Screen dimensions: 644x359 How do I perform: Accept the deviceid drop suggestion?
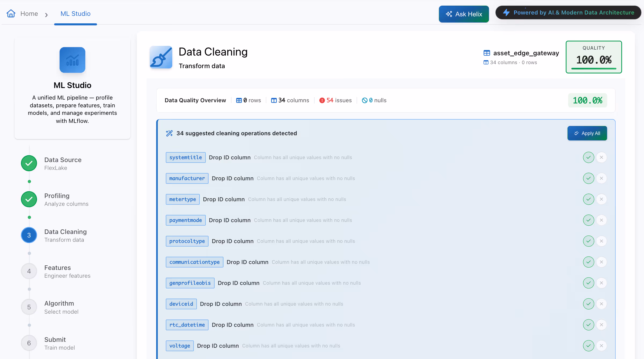point(588,304)
